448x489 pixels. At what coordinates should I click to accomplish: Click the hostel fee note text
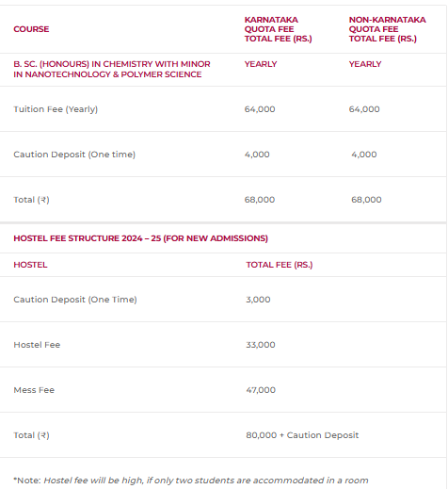tap(191, 481)
